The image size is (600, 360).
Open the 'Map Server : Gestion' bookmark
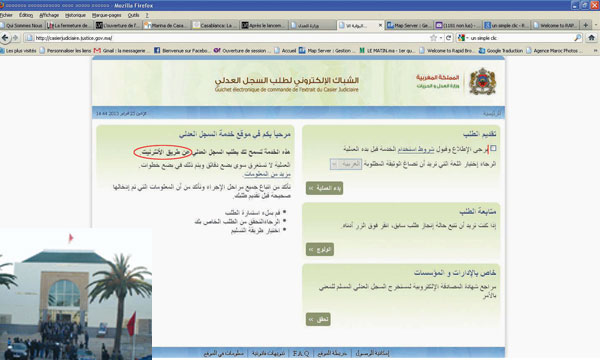[327, 50]
